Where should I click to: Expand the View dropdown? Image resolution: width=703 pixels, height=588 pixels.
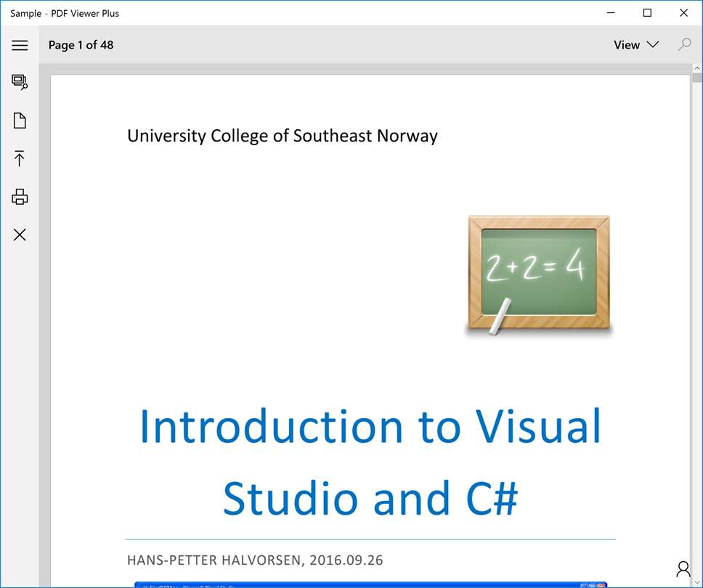click(636, 45)
